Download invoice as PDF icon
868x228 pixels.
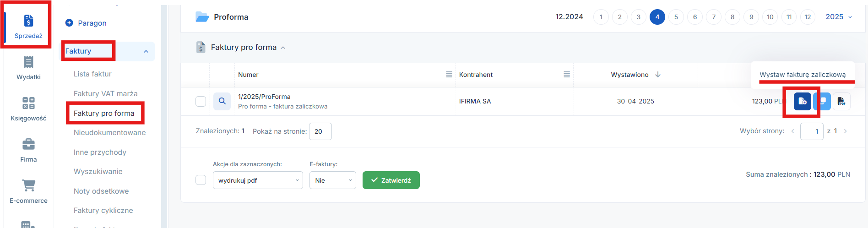point(841,101)
